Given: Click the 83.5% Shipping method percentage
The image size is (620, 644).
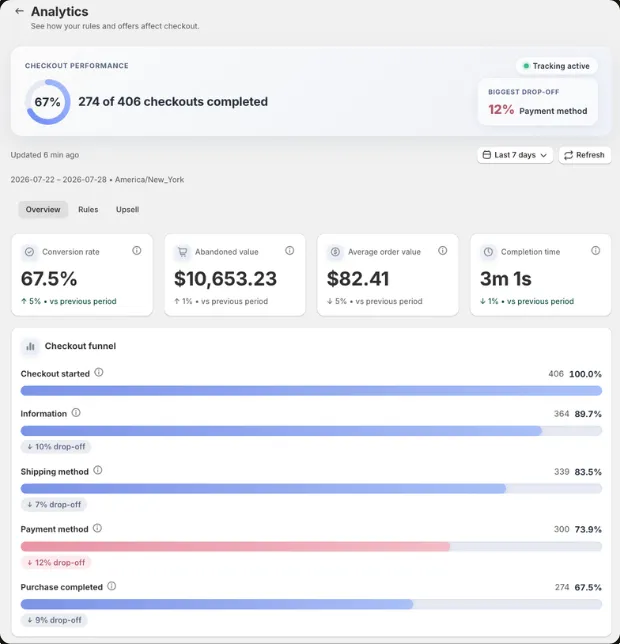Looking at the screenshot, I should pos(588,472).
